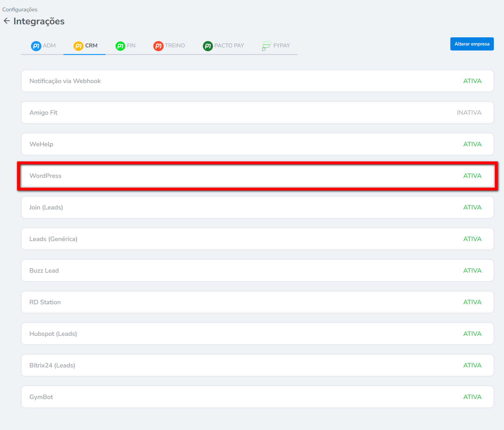Open the FYPAY tab
This screenshot has width=504, height=430.
pyautogui.click(x=281, y=45)
